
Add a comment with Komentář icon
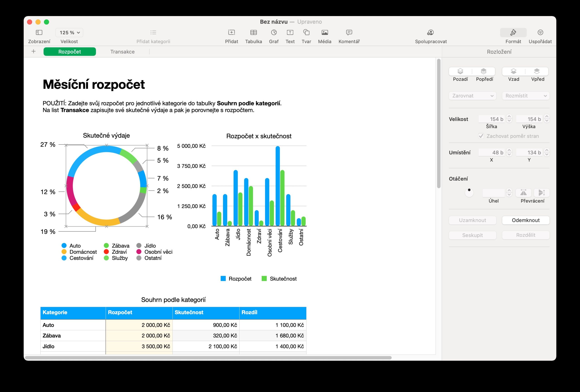point(349,32)
